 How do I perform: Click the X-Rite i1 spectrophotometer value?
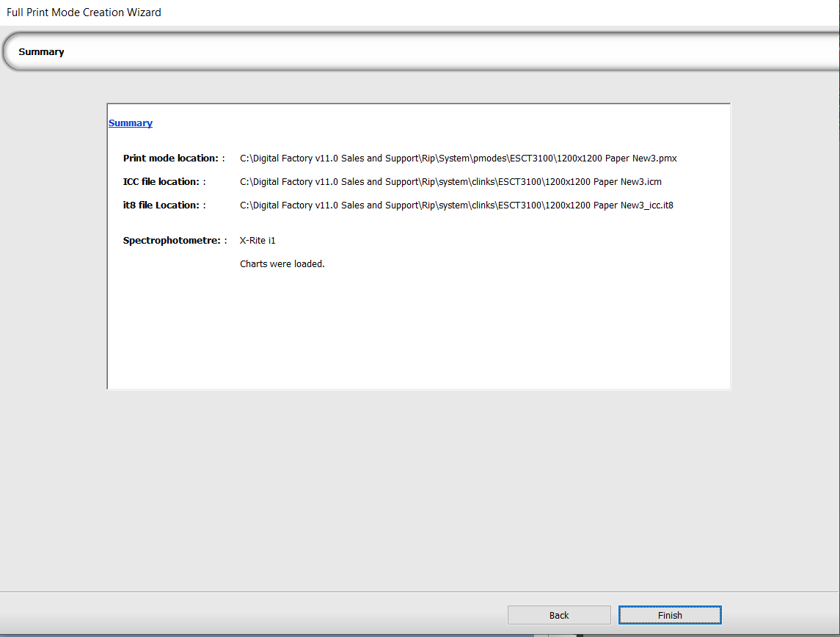pos(258,241)
